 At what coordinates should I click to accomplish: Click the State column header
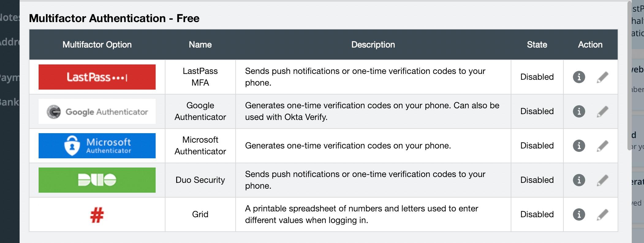(x=537, y=45)
